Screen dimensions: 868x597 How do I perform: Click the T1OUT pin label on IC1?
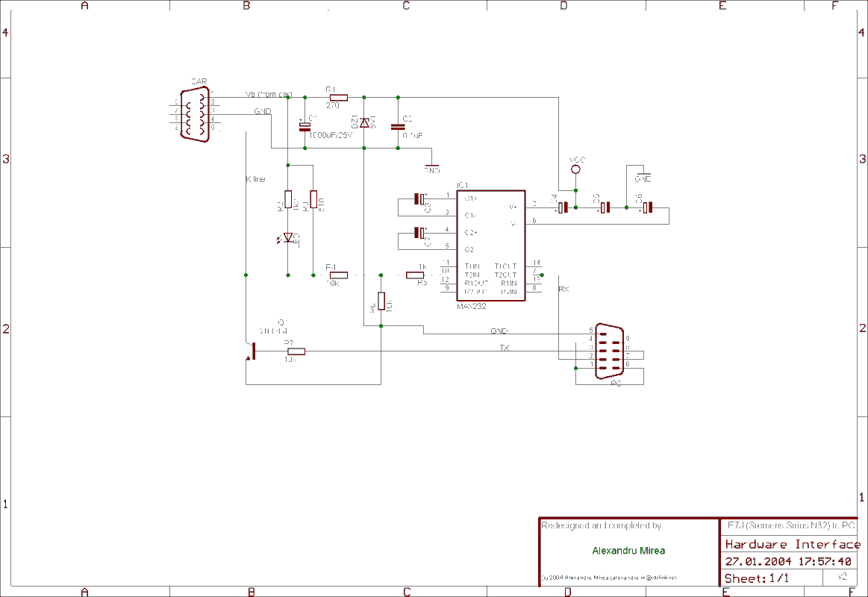point(505,266)
